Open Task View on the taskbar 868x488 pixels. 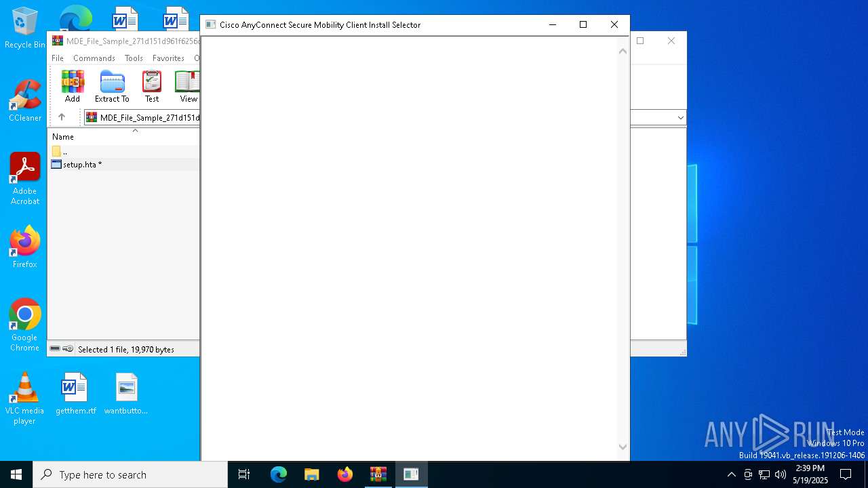[244, 474]
